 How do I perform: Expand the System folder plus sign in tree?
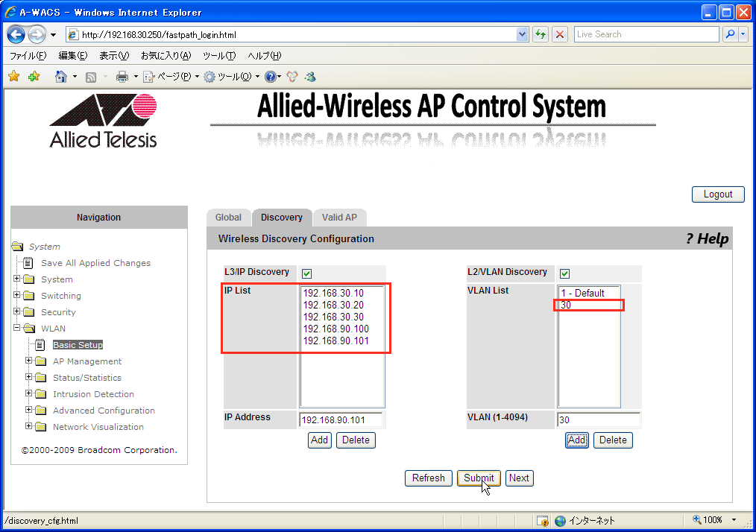coord(17,279)
